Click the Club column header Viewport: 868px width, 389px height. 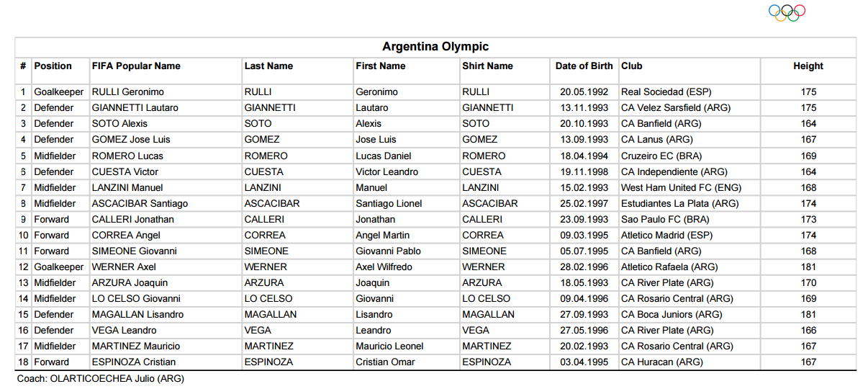(632, 66)
